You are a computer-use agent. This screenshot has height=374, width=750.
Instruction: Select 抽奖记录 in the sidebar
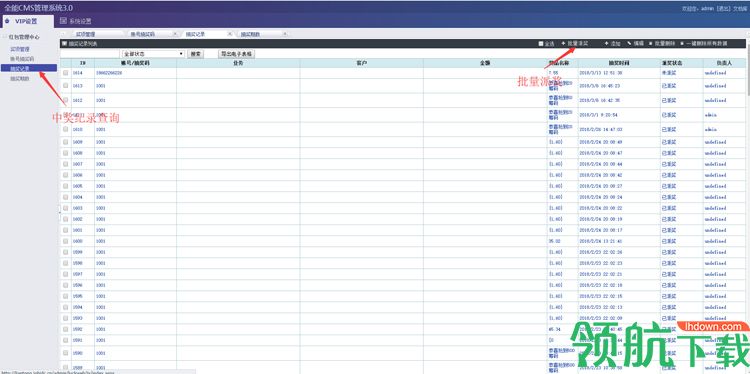(x=29, y=68)
